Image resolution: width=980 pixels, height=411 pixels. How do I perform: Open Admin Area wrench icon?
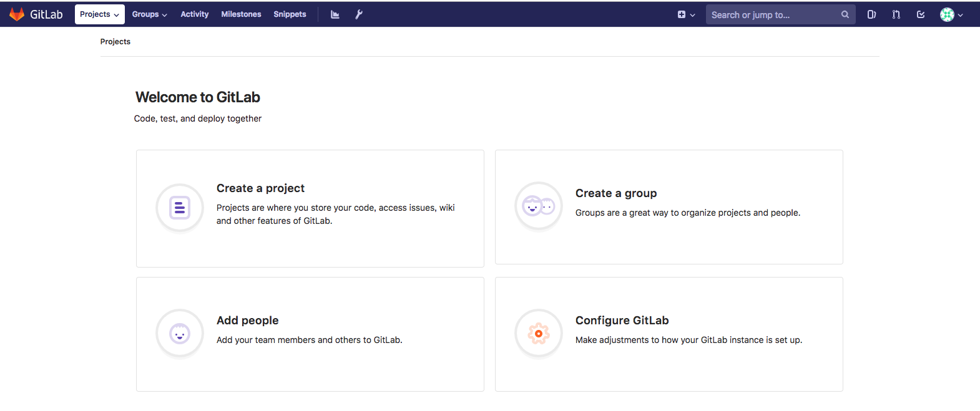click(x=359, y=14)
